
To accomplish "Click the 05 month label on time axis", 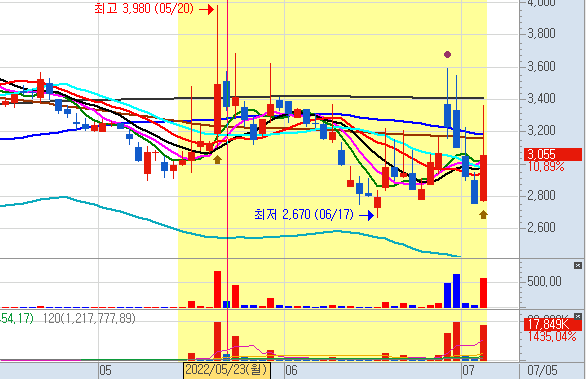I will tap(105, 370).
